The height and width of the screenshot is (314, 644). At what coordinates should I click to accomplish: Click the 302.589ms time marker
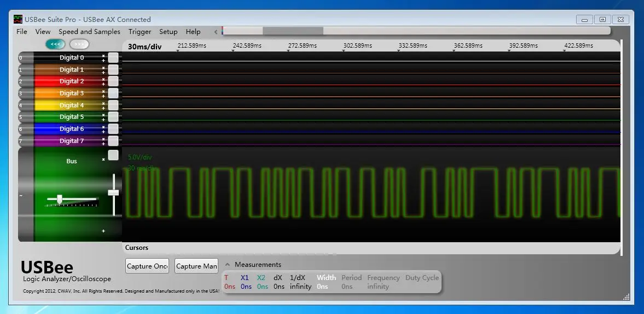coord(358,45)
